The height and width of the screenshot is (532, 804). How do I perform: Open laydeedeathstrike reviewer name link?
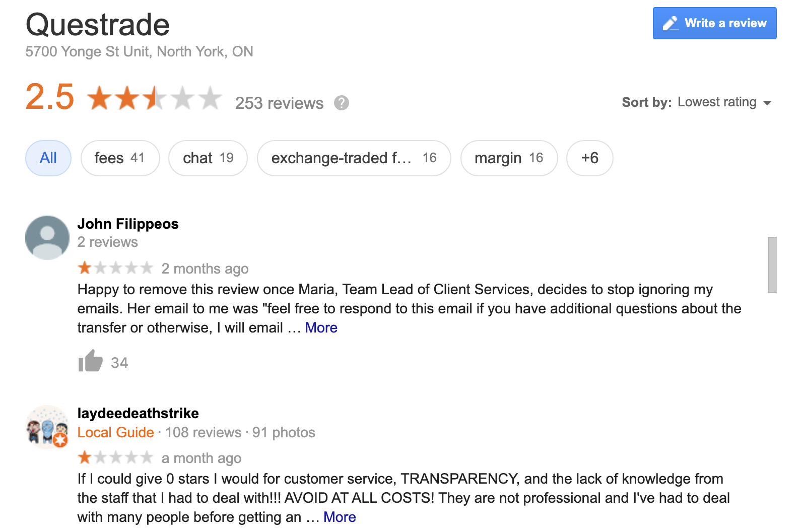click(138, 413)
